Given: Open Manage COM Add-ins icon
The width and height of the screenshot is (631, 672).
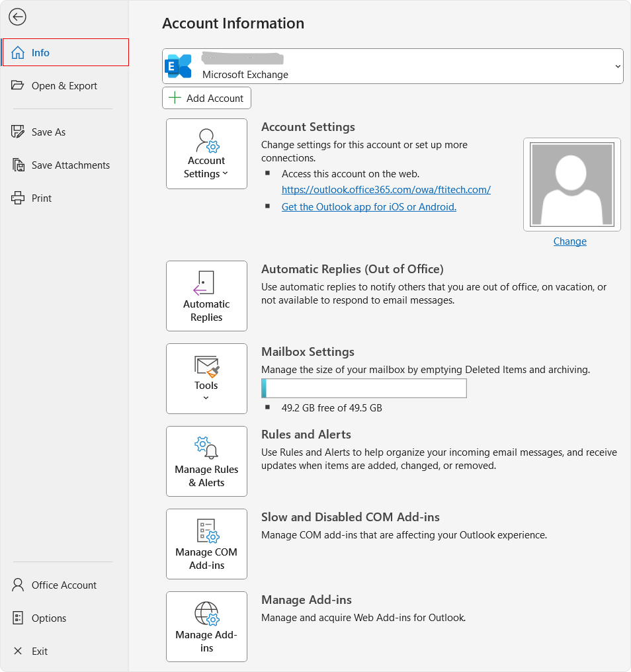Looking at the screenshot, I should pyautogui.click(x=206, y=530).
